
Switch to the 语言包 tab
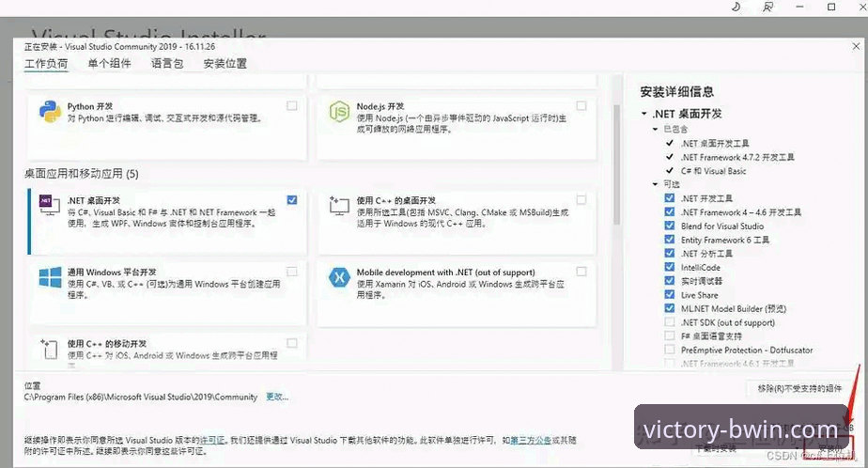tap(167, 64)
